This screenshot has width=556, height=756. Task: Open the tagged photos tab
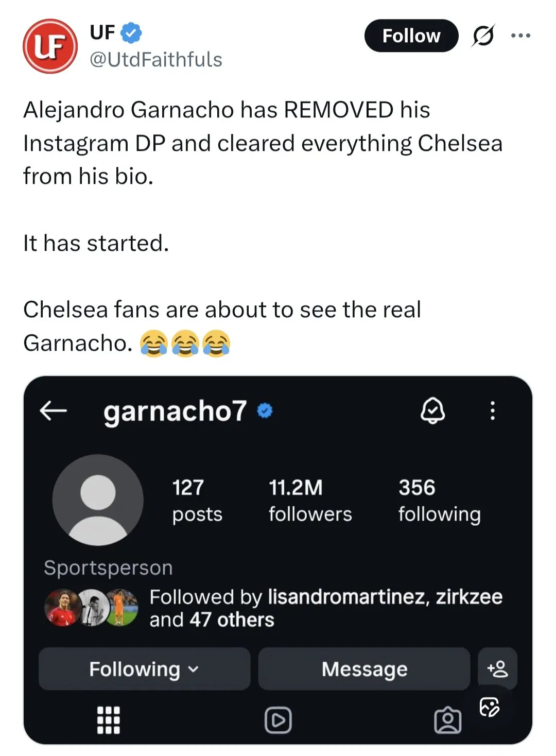coord(447,719)
